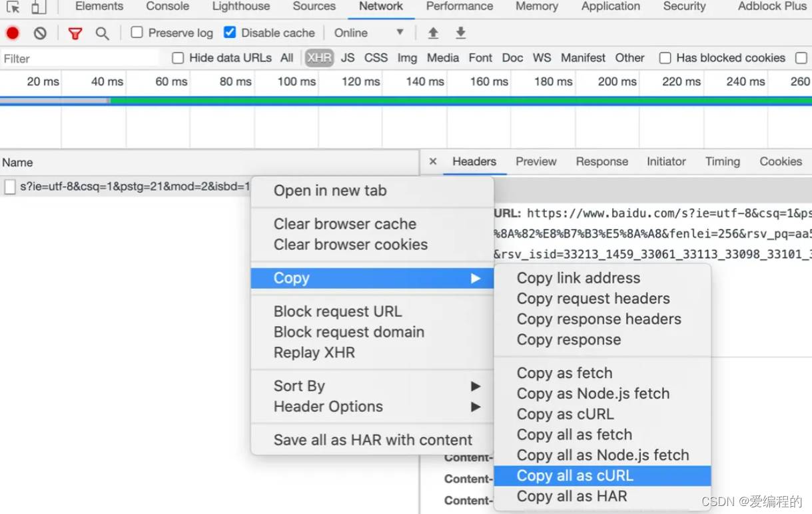Switch to the Elements tab
812x514 pixels.
(x=99, y=7)
